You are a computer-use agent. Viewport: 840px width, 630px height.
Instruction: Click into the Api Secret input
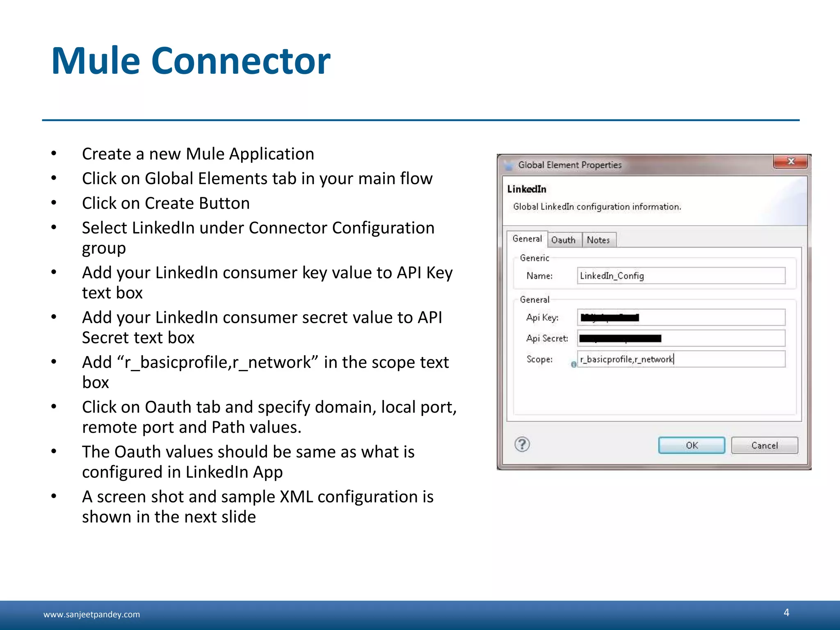pyautogui.click(x=681, y=338)
